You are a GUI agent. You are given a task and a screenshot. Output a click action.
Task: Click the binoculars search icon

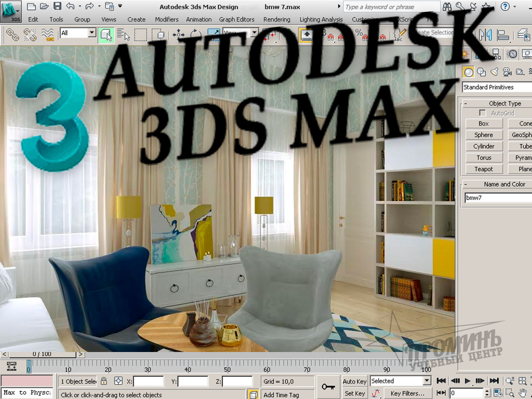pos(447,7)
